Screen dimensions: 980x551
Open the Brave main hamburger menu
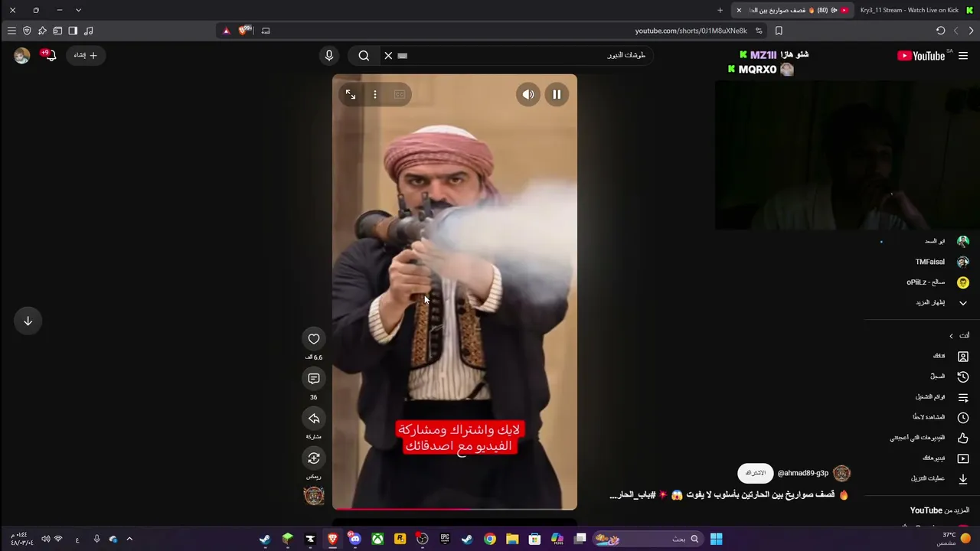(11, 31)
